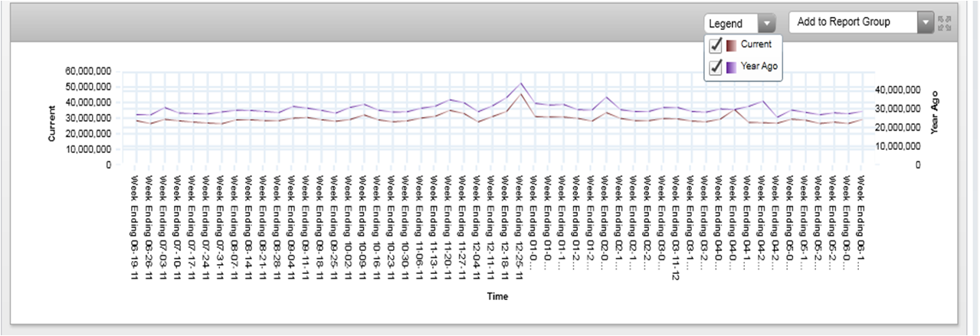This screenshot has height=336, width=980.
Task: Click the Legend box label text
Action: point(726,23)
